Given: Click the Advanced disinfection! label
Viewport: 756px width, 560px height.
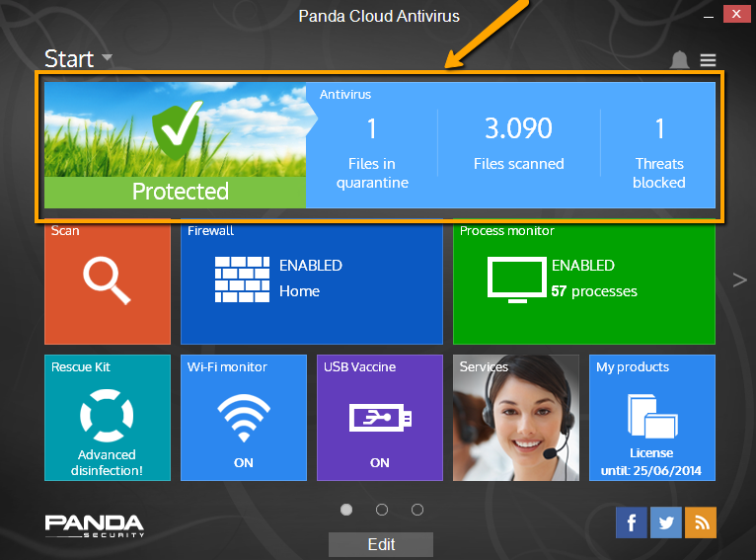Looking at the screenshot, I should click(107, 462).
